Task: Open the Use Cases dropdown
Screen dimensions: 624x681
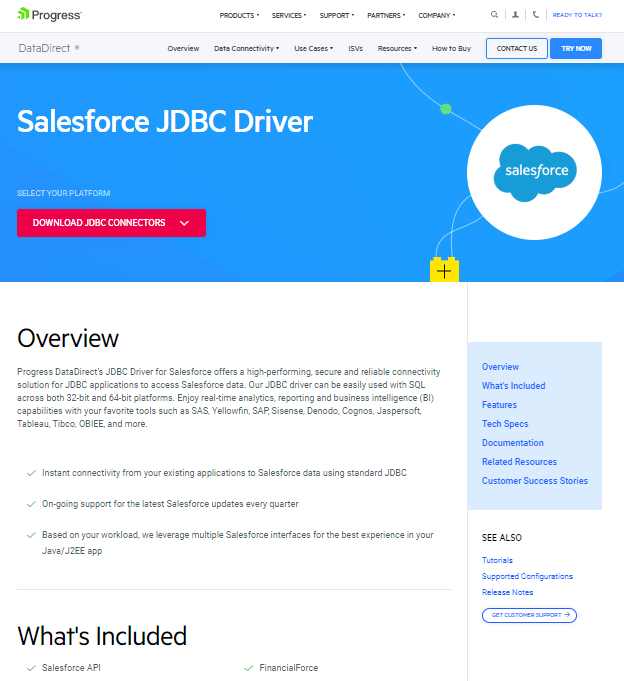Action: click(314, 48)
